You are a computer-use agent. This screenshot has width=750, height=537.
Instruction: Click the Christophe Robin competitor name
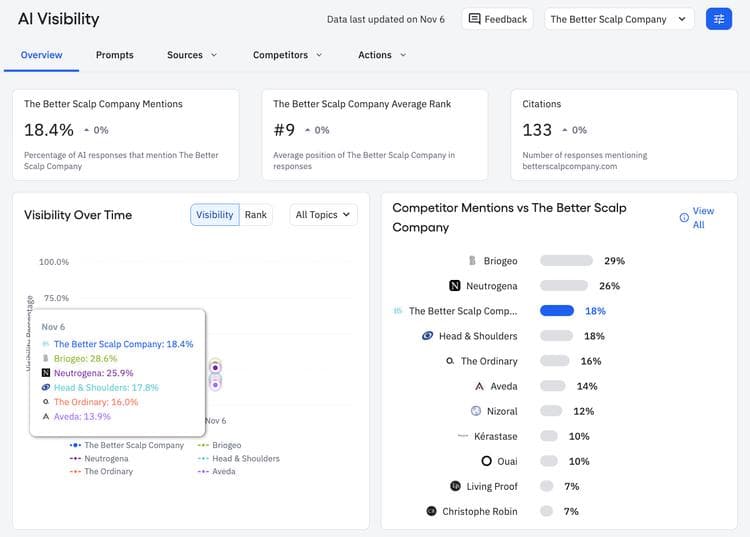coord(480,511)
